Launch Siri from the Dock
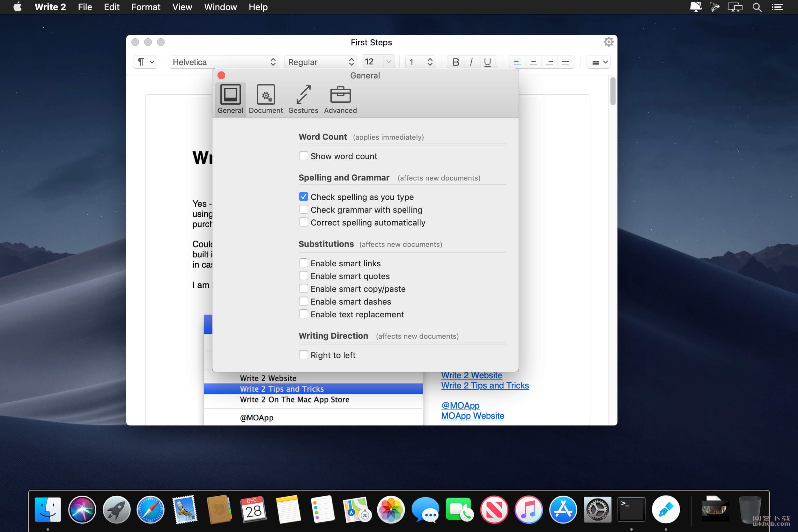Screen dimensions: 798x532 pyautogui.click(x=82, y=509)
